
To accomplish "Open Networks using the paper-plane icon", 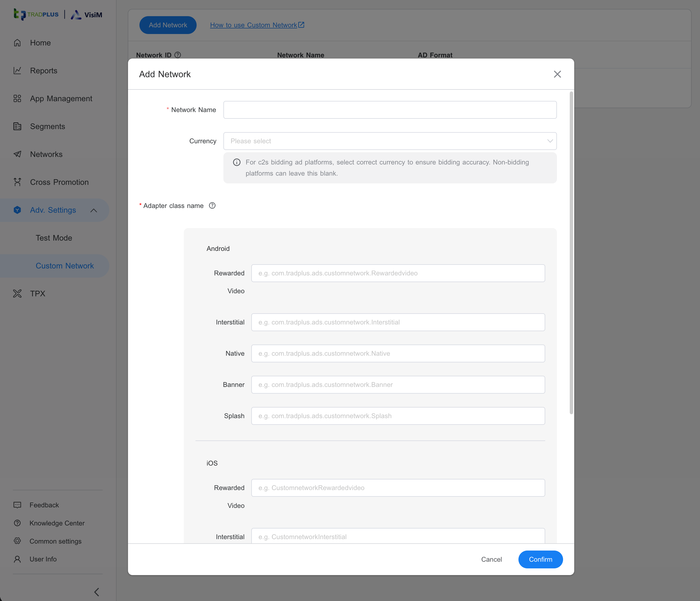I will [x=18, y=154].
